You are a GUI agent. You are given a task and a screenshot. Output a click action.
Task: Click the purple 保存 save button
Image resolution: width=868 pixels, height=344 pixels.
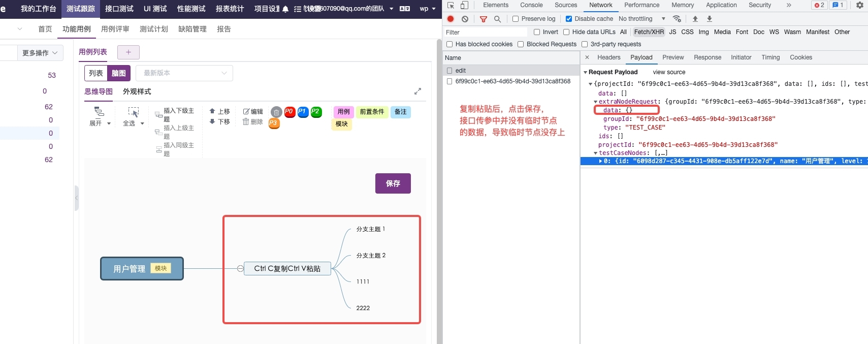click(393, 183)
